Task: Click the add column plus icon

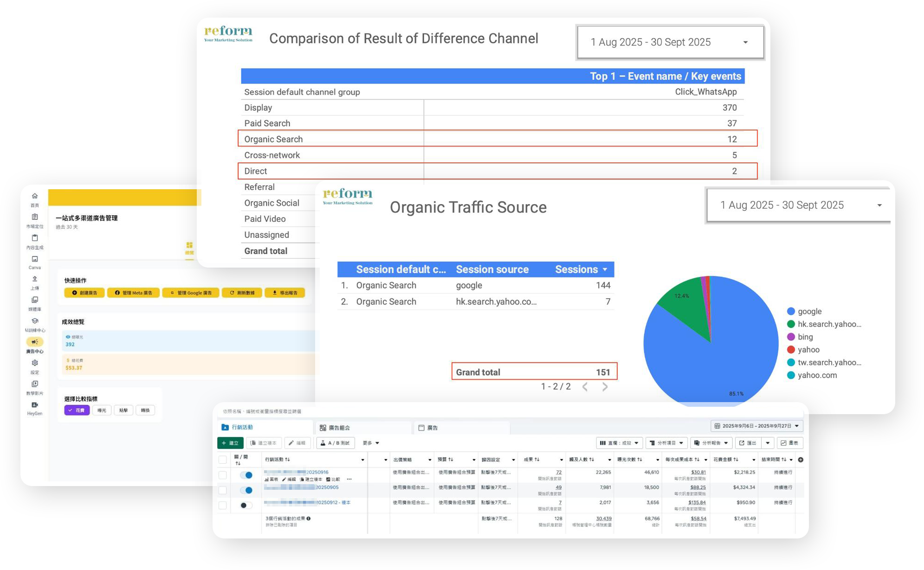Action: [x=801, y=460]
